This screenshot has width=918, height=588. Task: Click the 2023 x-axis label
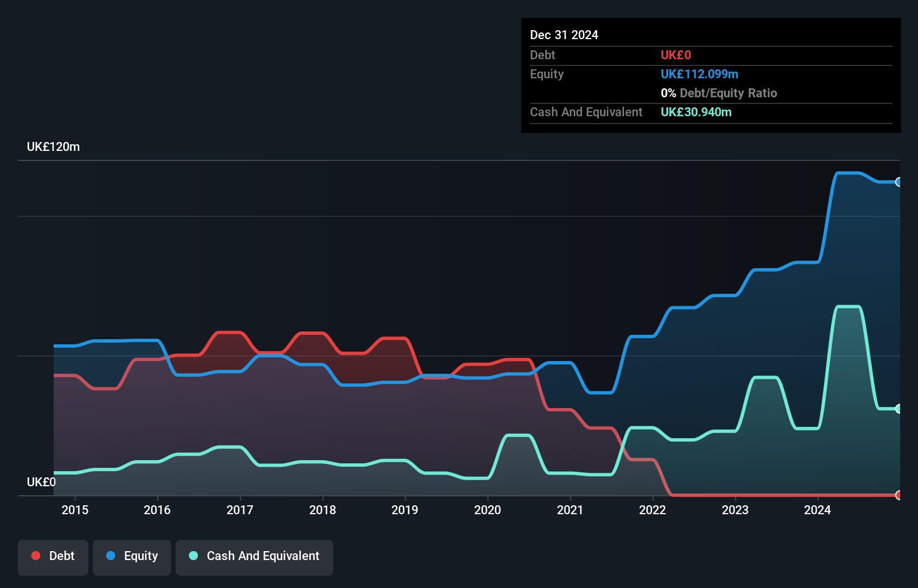tap(735, 510)
